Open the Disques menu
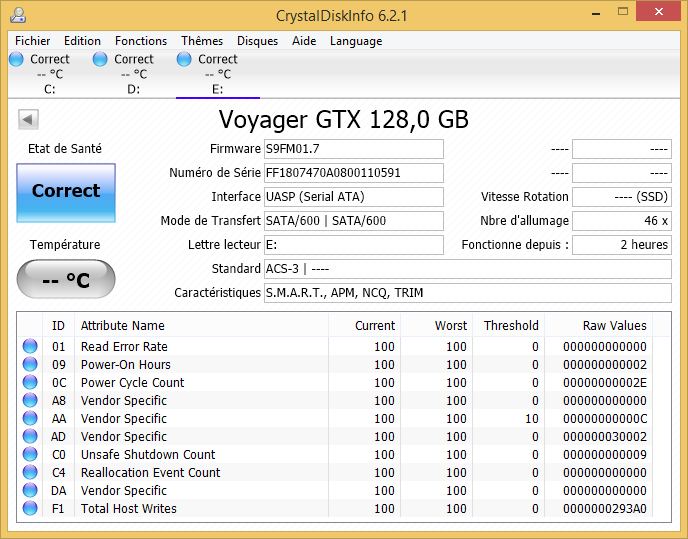This screenshot has height=539, width=688. (x=257, y=41)
